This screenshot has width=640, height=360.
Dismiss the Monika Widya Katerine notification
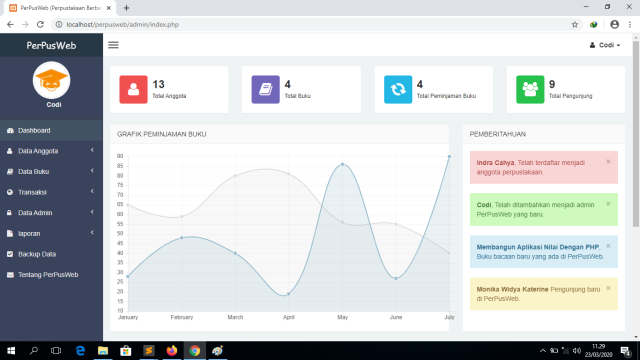tap(608, 288)
